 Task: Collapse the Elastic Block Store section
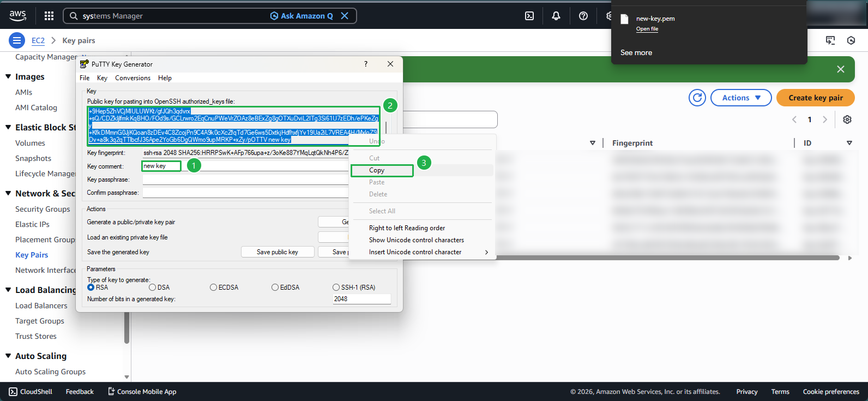point(8,127)
